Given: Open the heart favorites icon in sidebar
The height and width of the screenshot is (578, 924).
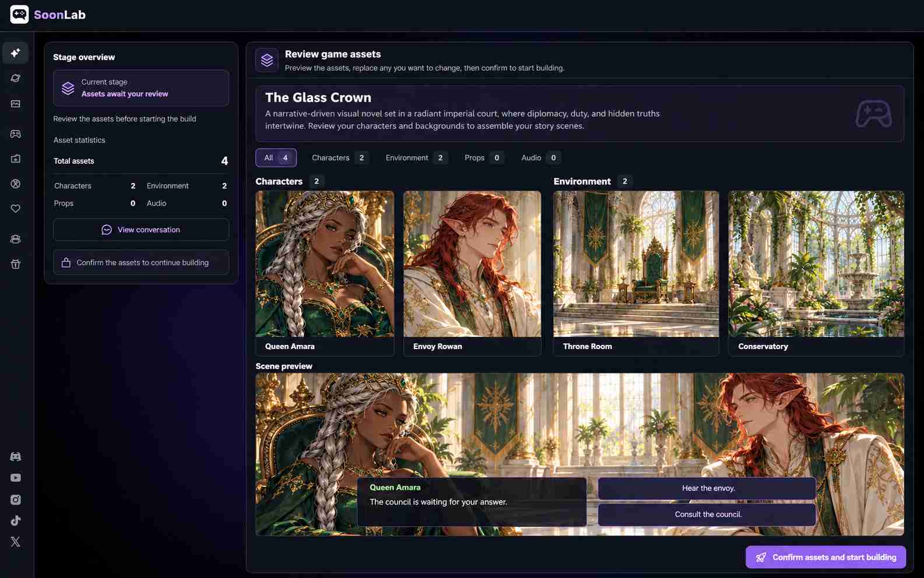Looking at the screenshot, I should point(16,209).
